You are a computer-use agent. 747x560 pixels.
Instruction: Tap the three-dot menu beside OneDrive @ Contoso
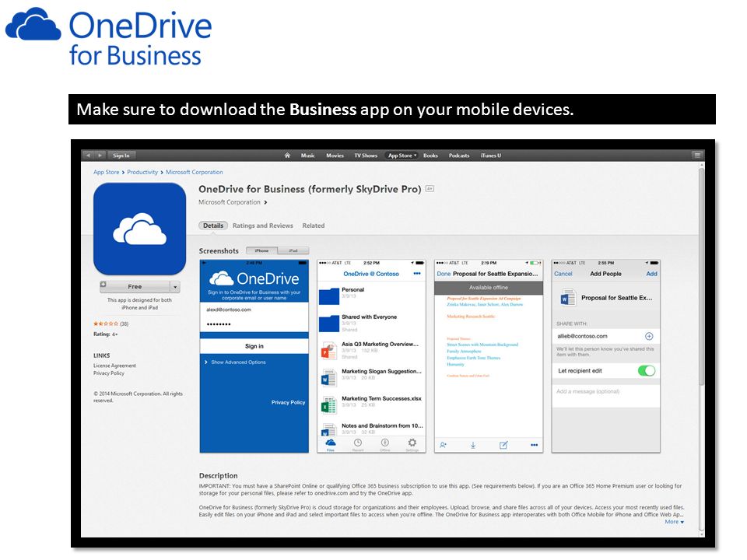(417, 274)
